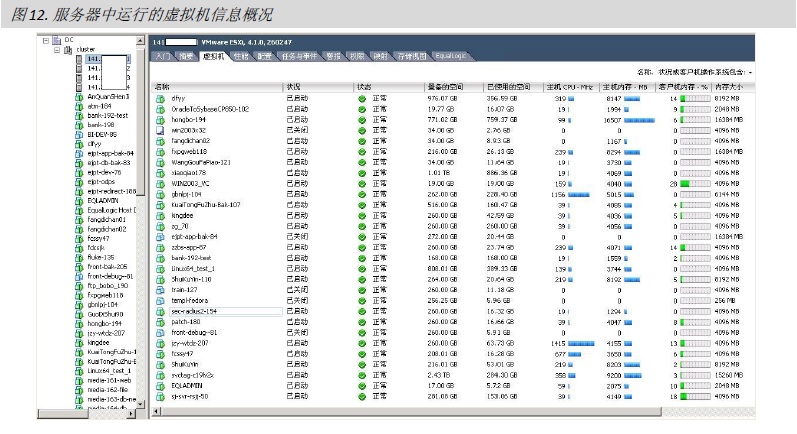Select Linux64_test_1 name in table
Image resolution: width=797 pixels, height=434 pixels.
point(193,268)
